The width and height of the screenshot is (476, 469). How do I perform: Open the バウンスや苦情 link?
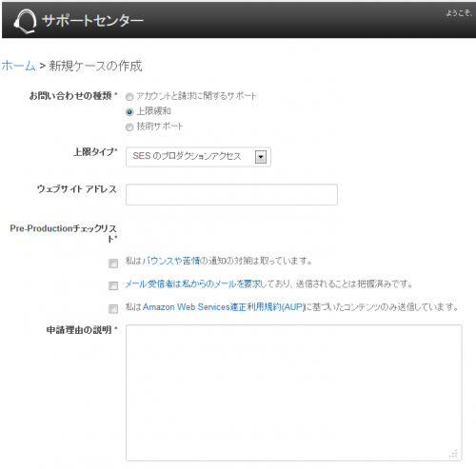(171, 261)
